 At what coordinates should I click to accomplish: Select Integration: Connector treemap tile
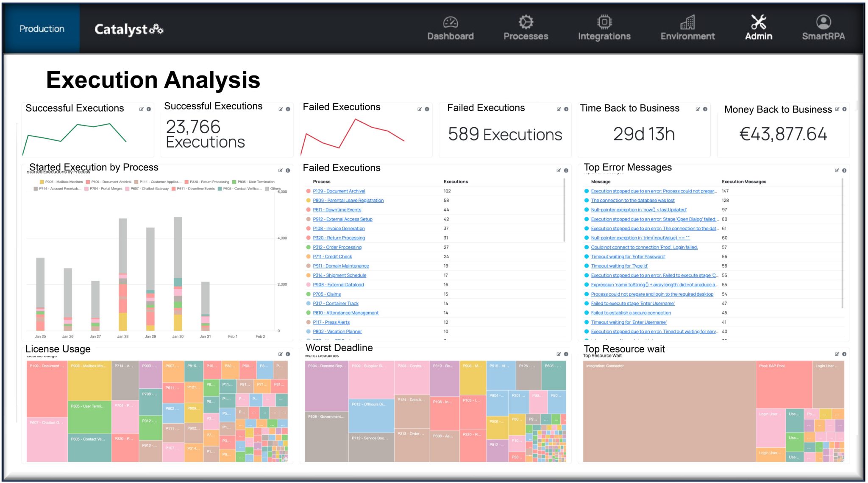668,411
